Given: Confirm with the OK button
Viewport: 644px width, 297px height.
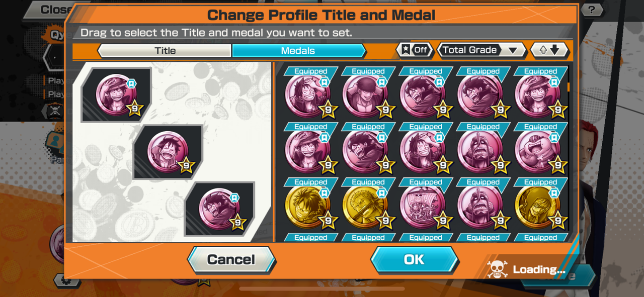Looking at the screenshot, I should [x=414, y=259].
